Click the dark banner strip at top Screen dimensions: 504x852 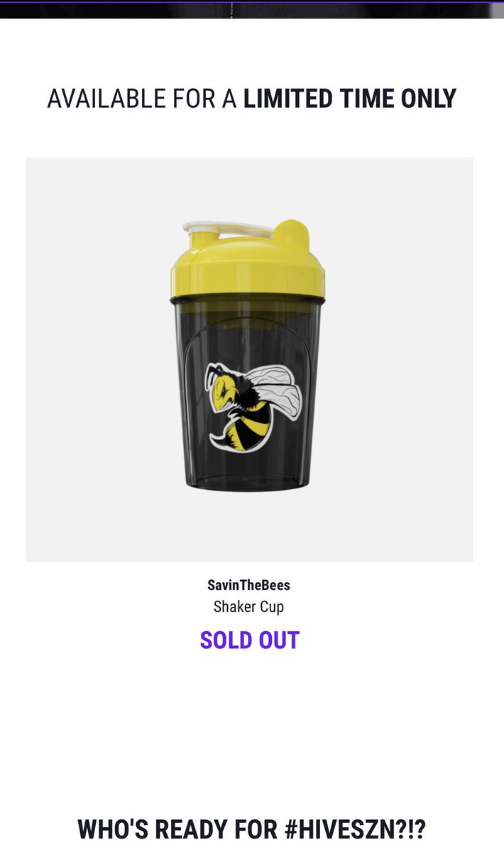(x=252, y=9)
